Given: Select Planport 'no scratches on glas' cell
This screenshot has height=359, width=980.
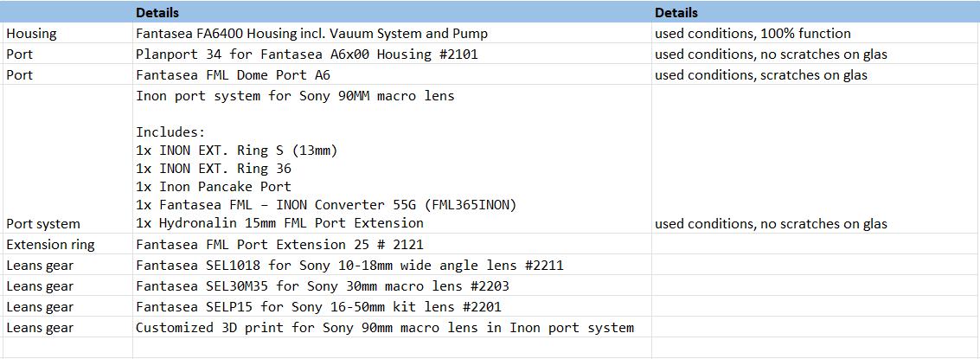Looking at the screenshot, I should 816,54.
